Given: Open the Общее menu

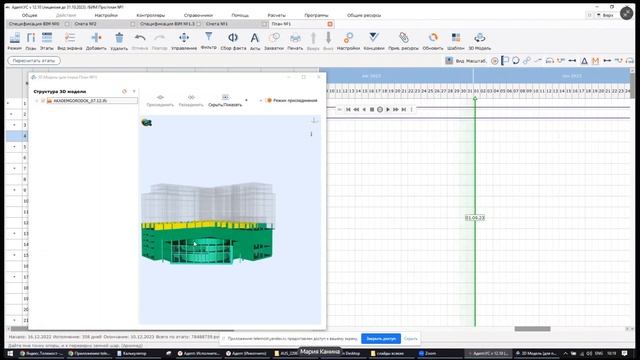Looking at the screenshot, I should 29,15.
